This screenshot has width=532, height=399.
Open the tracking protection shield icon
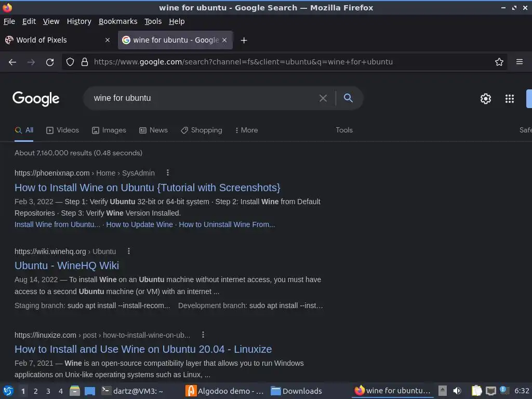pyautogui.click(x=70, y=62)
